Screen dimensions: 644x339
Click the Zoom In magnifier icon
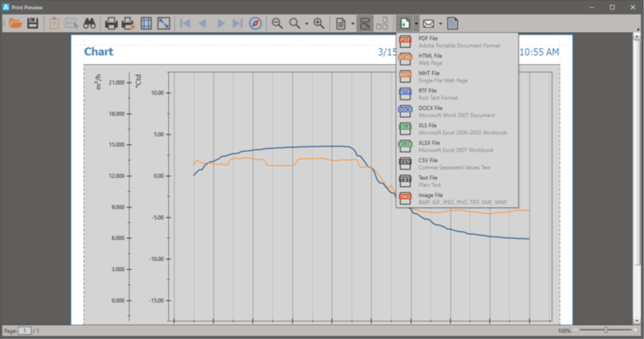pos(319,24)
